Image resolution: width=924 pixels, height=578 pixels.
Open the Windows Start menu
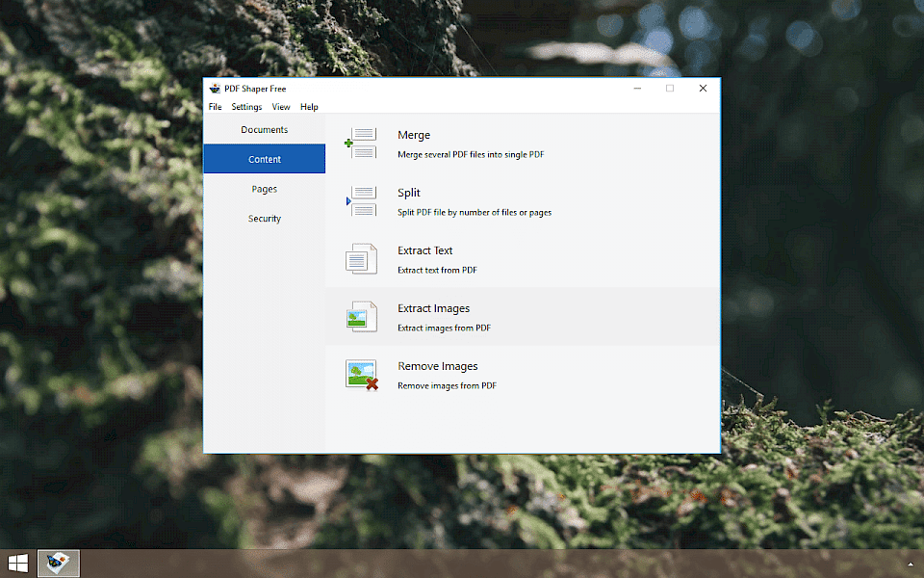point(18,564)
